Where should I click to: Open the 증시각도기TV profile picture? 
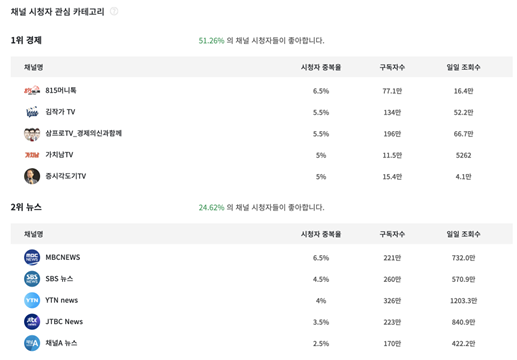click(32, 176)
